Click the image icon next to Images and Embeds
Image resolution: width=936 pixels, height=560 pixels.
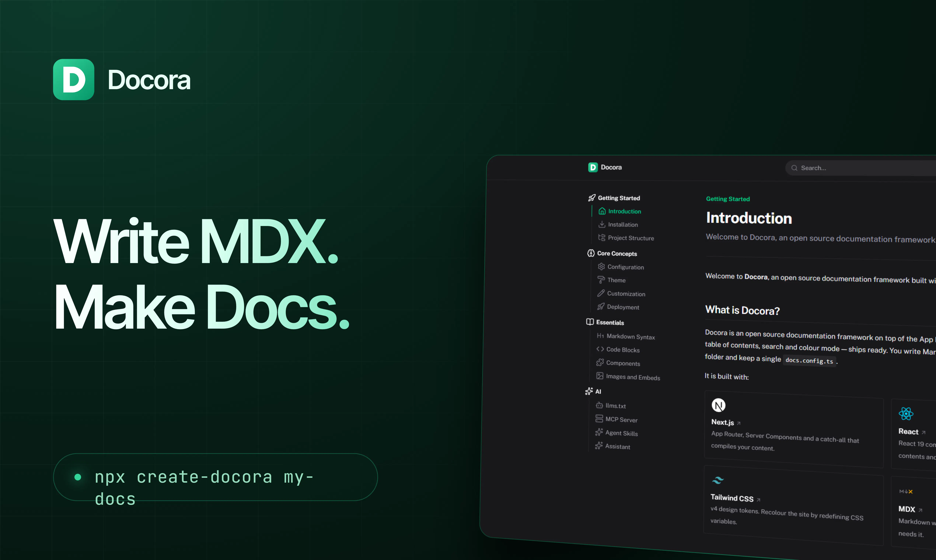point(600,376)
